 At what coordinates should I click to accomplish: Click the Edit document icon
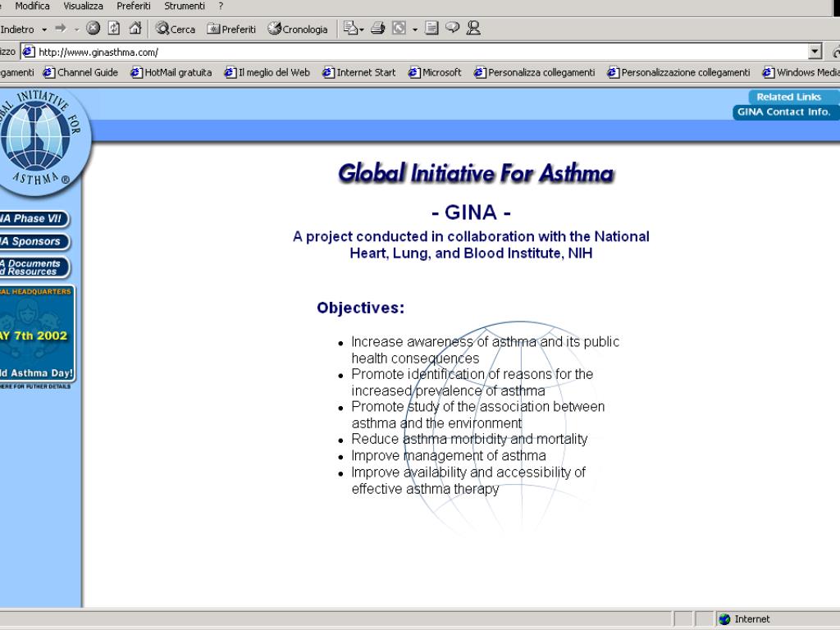(431, 28)
